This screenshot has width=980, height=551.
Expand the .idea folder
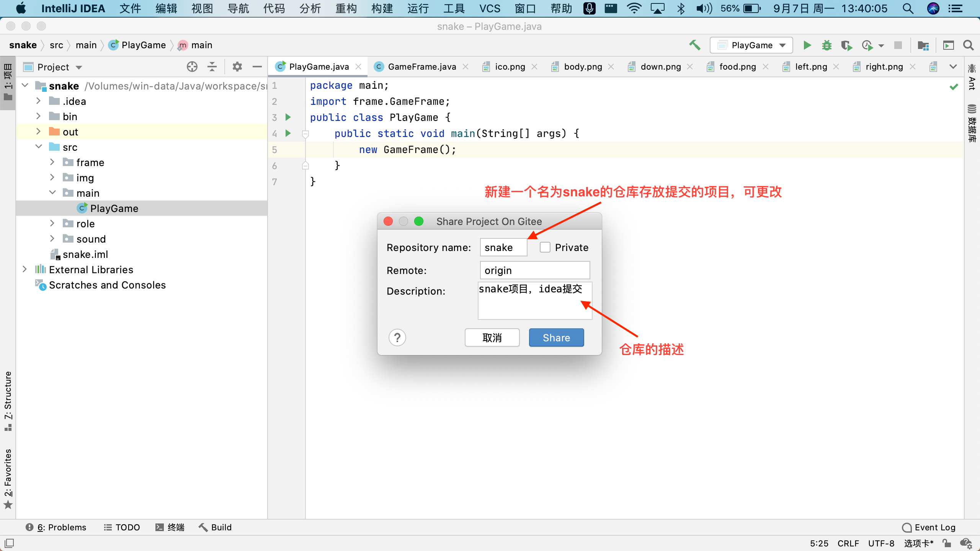tap(38, 101)
